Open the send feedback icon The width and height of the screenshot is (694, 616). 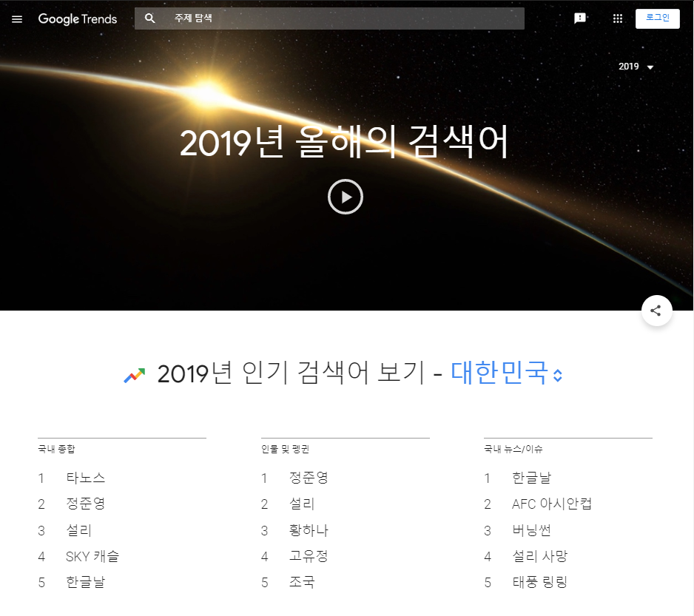[580, 18]
